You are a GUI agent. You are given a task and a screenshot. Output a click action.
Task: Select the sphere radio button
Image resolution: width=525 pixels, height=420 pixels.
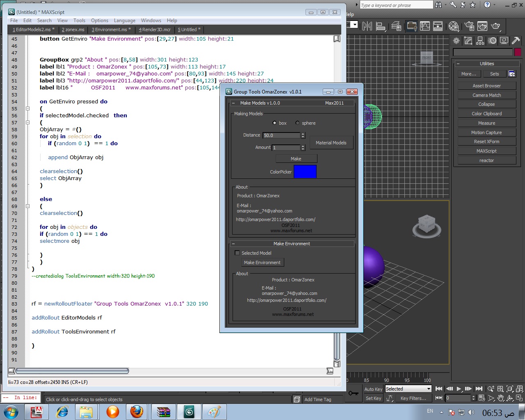coord(297,123)
